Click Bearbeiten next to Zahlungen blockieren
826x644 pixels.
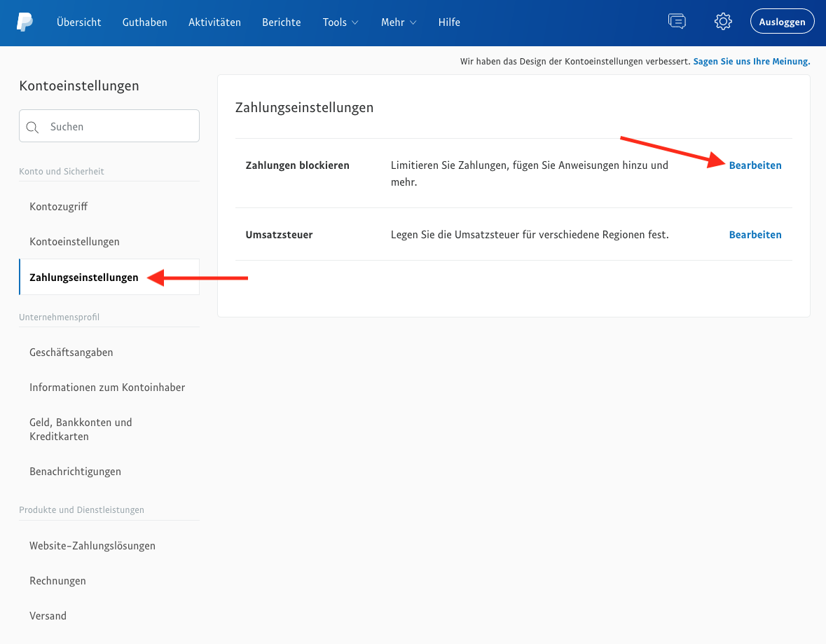click(755, 165)
